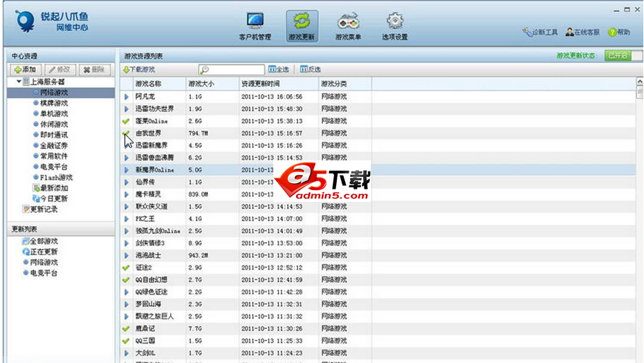Click 下载游戏 download game button
The width and height of the screenshot is (644, 363).
(139, 69)
